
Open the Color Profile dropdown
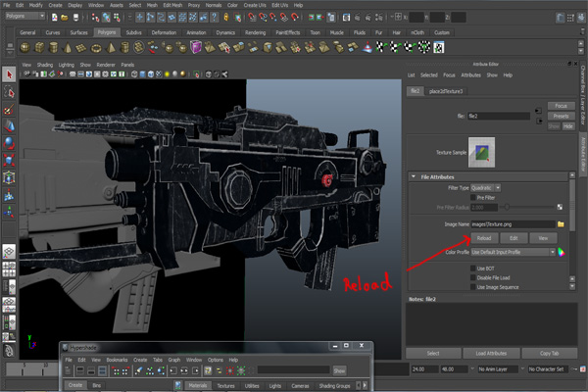(x=513, y=252)
